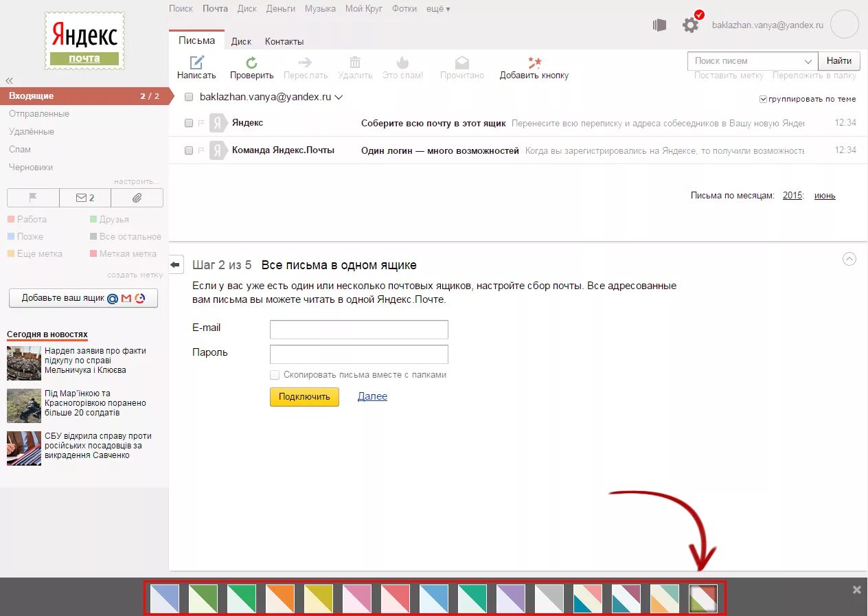Screen dimensions: 868x616
Task: Open the Отправленные folder
Action: (39, 114)
